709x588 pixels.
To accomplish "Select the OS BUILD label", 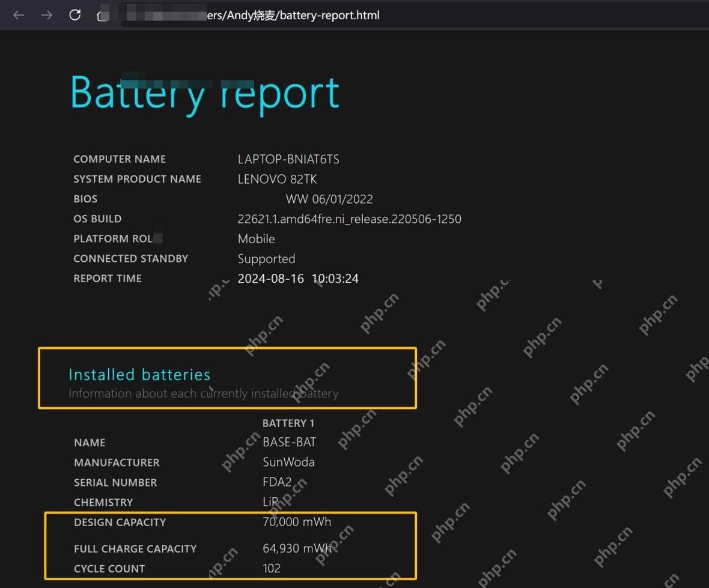I will point(97,219).
